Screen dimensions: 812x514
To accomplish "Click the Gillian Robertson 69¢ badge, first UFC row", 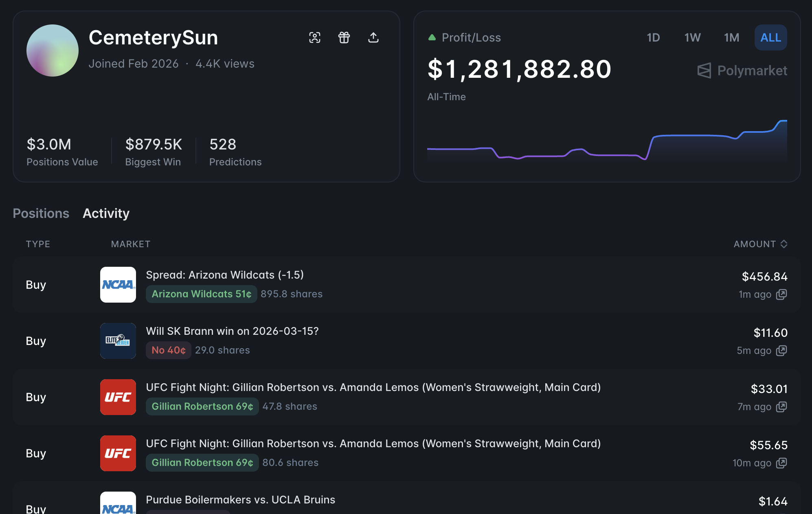I will (202, 406).
